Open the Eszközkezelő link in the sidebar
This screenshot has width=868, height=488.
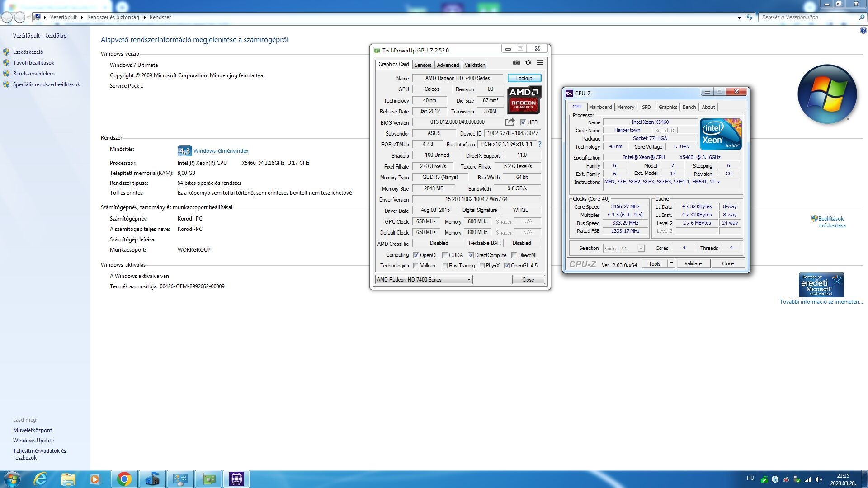[28, 52]
